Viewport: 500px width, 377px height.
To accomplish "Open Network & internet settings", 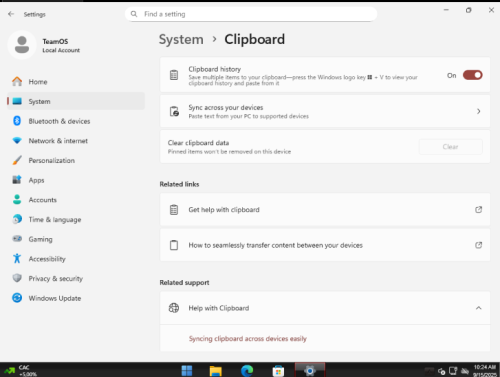I will click(x=76, y=141).
